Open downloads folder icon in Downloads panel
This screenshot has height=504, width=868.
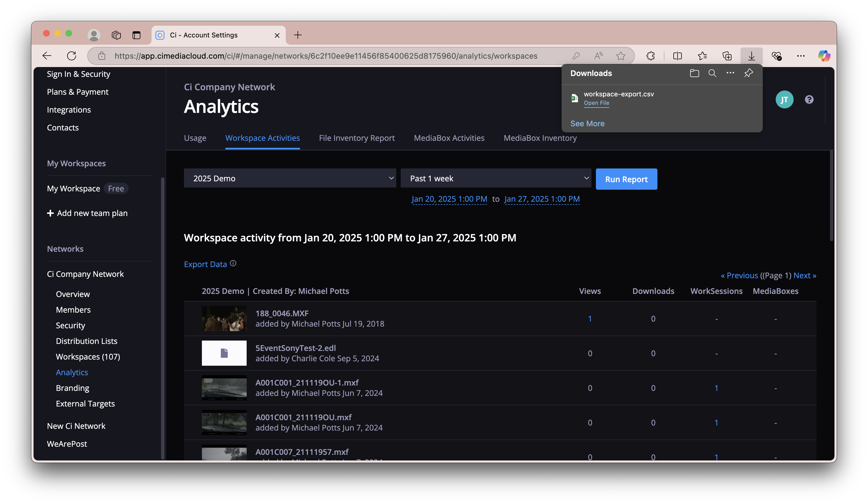(694, 73)
